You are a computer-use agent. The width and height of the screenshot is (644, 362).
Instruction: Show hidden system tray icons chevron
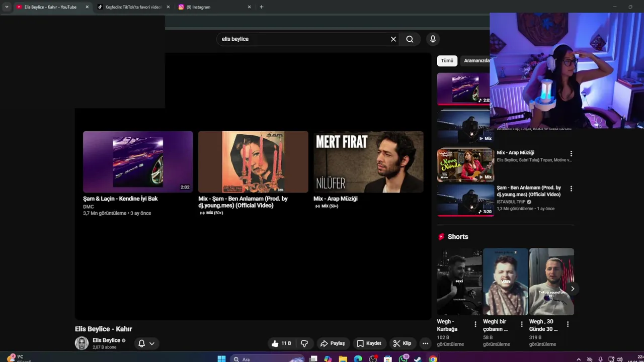pos(579,359)
